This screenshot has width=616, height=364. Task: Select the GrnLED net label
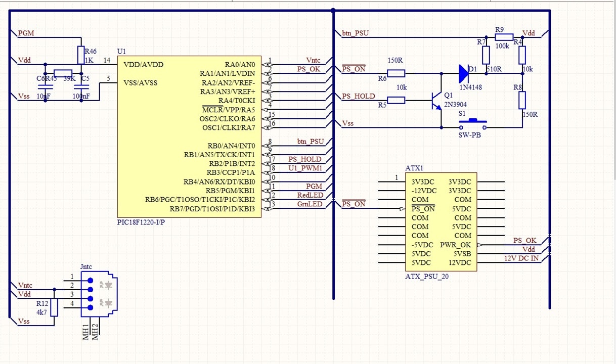click(x=310, y=204)
